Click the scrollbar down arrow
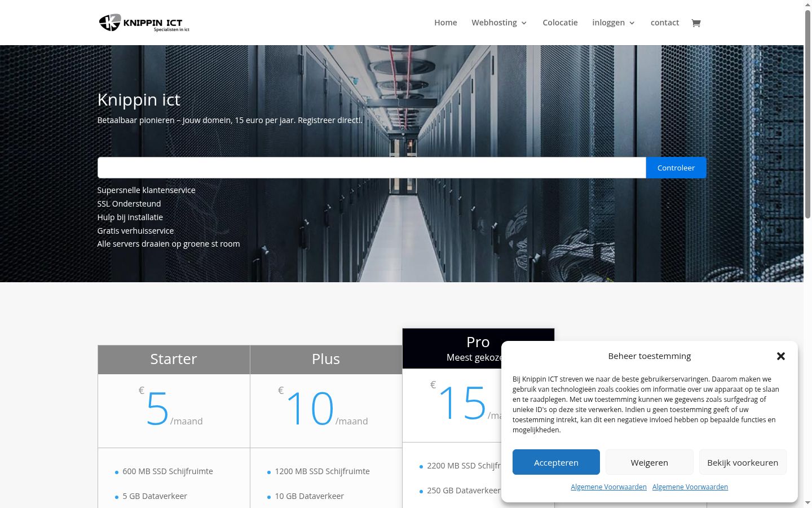Image resolution: width=812 pixels, height=508 pixels. click(807, 503)
